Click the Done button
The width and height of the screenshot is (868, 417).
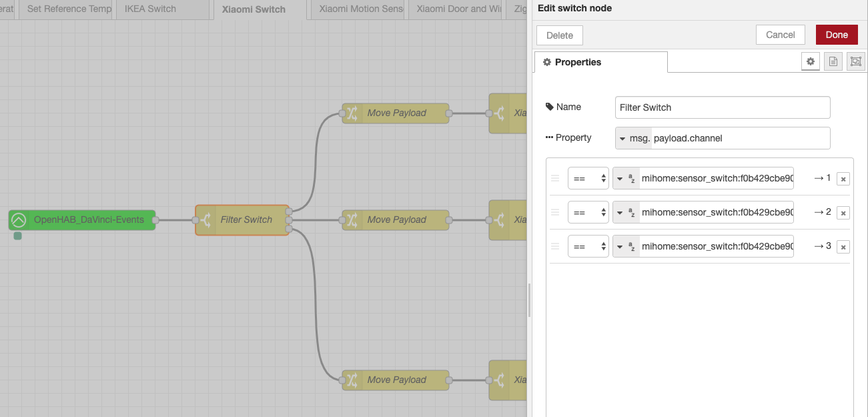pos(836,35)
